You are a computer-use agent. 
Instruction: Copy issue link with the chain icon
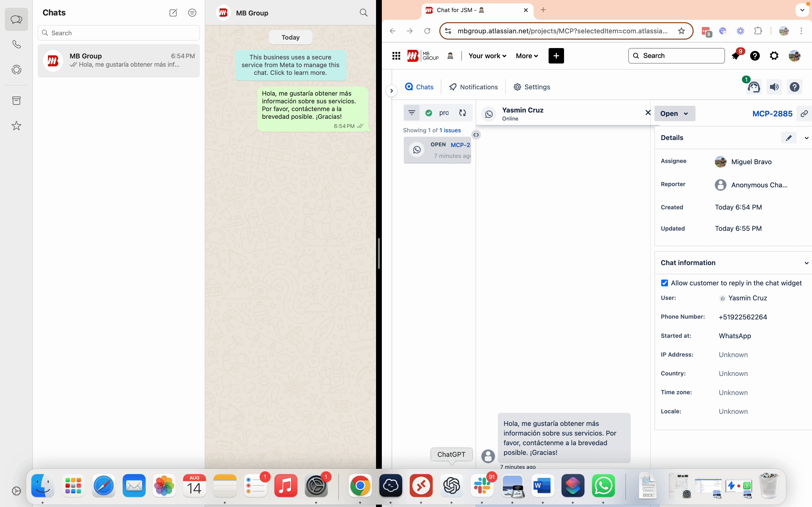click(x=804, y=114)
